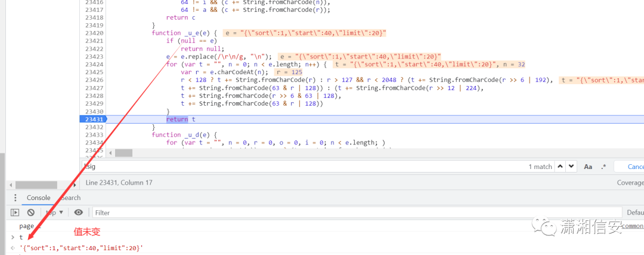This screenshot has width=644, height=255.
Task: Click 'if (null == e)' code line
Action: 191,41
